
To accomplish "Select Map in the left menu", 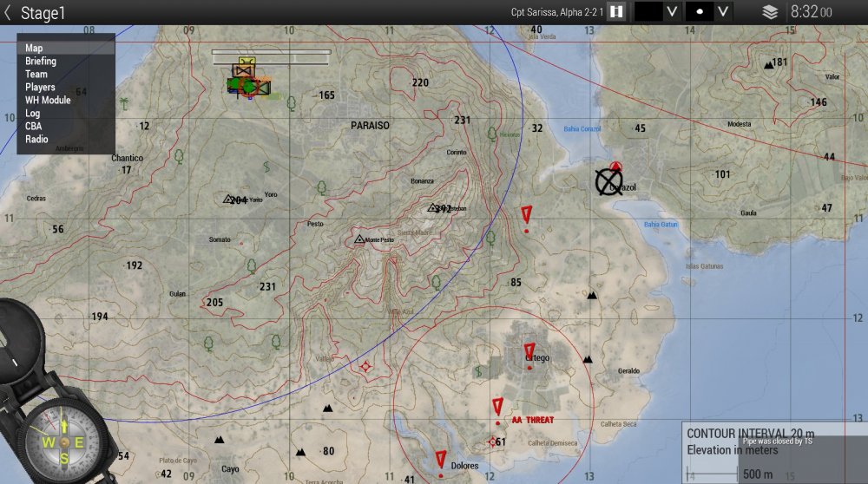I will coord(34,49).
